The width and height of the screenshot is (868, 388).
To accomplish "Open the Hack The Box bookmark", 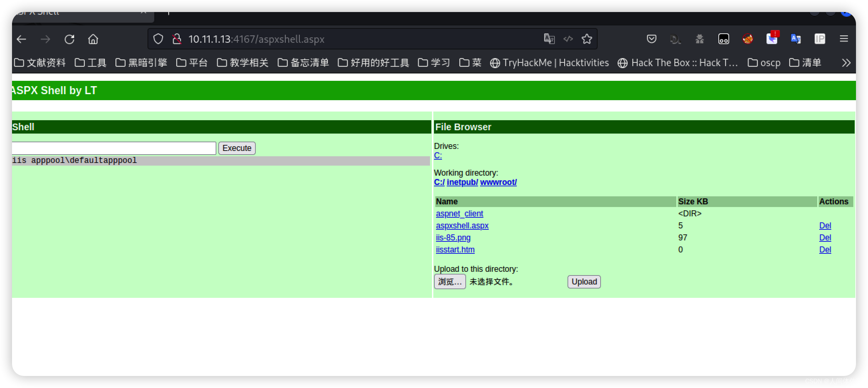I will (x=678, y=63).
